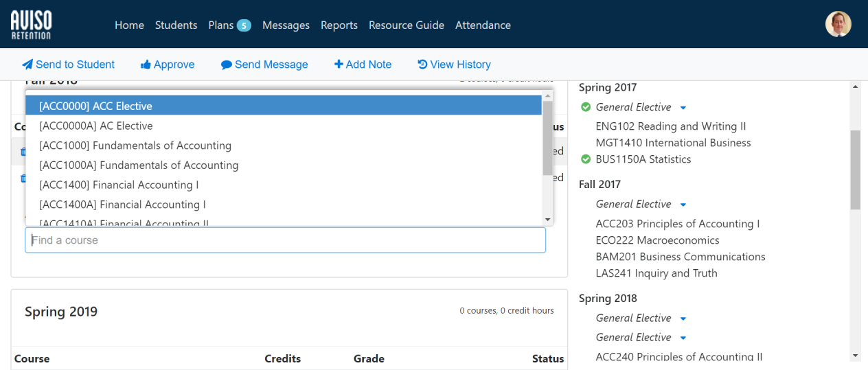Click the Find a course search field
This screenshot has height=370, width=868.
click(x=285, y=240)
